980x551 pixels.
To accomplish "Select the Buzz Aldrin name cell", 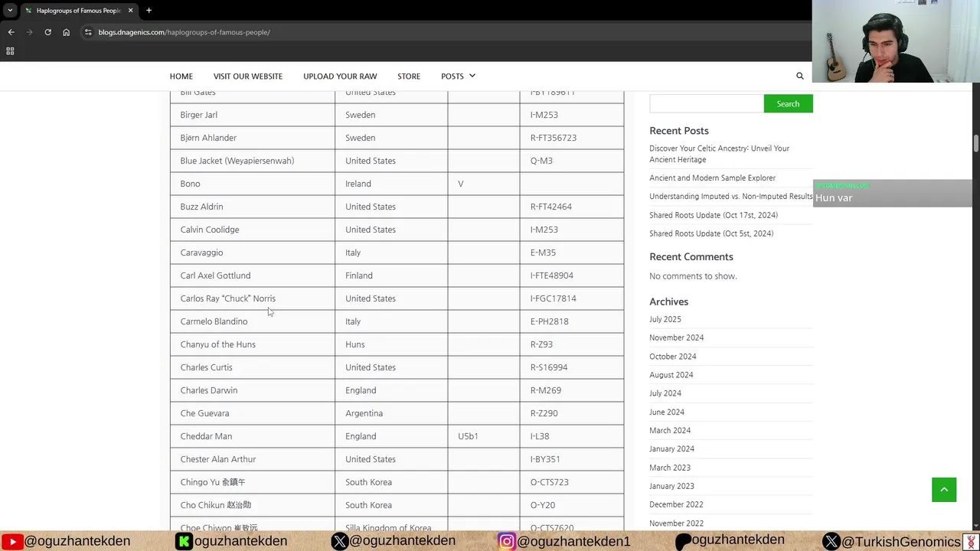I will click(x=253, y=207).
